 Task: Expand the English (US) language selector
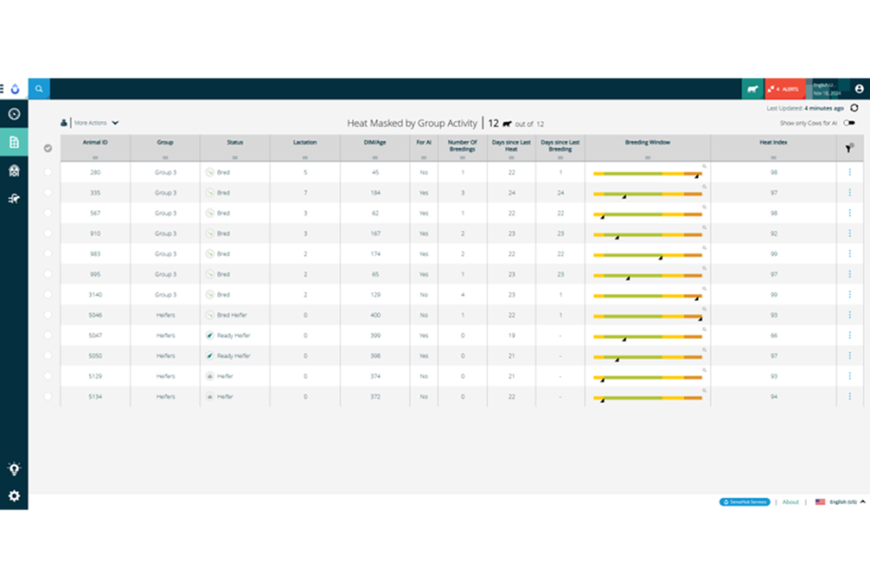click(x=842, y=502)
